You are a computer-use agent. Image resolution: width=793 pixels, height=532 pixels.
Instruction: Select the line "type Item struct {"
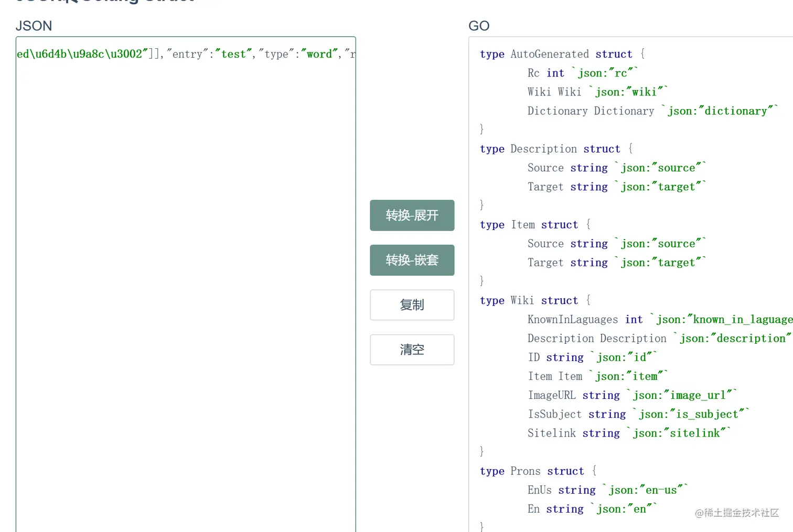click(535, 225)
